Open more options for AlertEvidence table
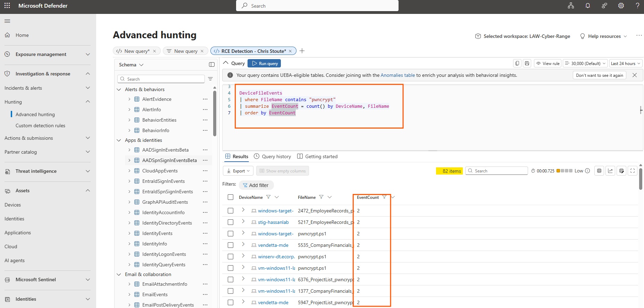This screenshot has width=644, height=308. click(x=205, y=99)
